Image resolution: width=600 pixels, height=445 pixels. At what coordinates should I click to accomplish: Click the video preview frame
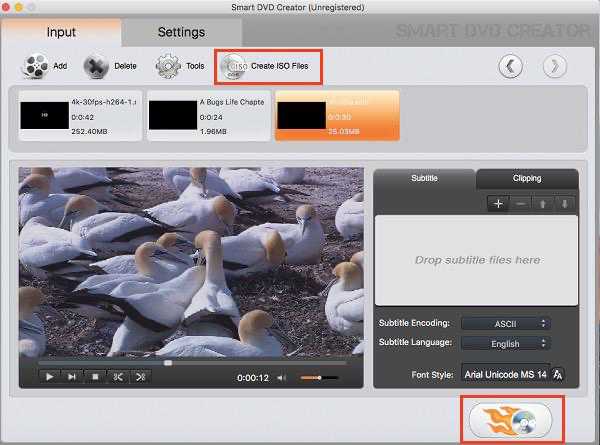191,262
